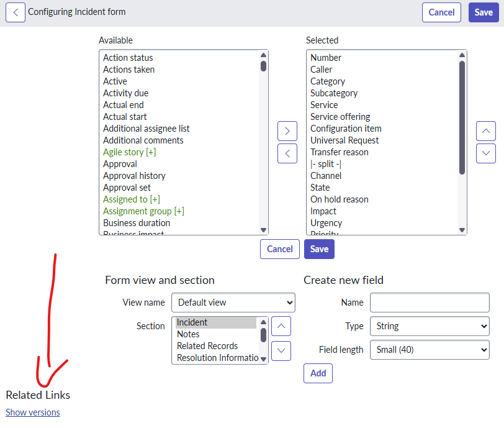Move the section up with the chevron button
This screenshot has height=428, width=504.
281,326
